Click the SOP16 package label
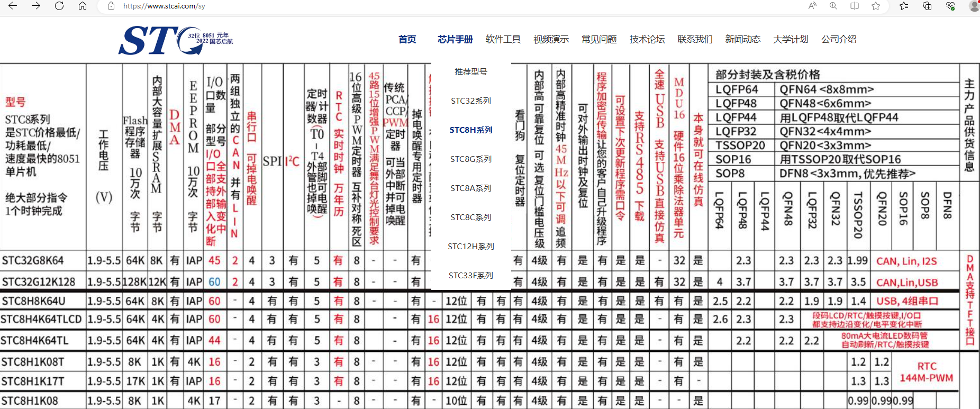 (x=733, y=159)
